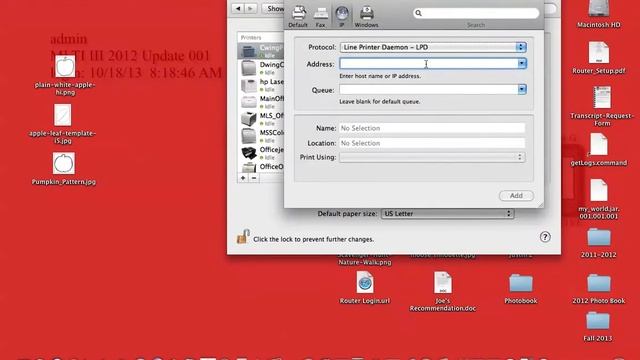Click the back arrow in System Preferences
Image resolution: width=640 pixels, height=360 pixels.
238,8
